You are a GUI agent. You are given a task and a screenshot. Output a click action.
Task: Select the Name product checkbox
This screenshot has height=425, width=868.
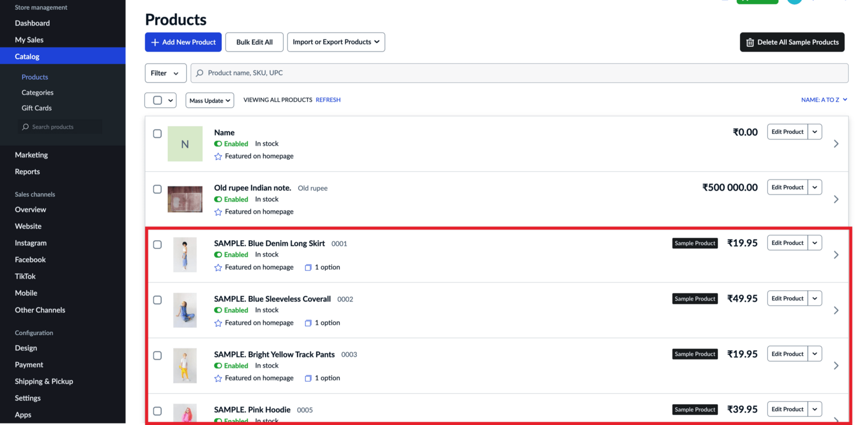pos(157,134)
